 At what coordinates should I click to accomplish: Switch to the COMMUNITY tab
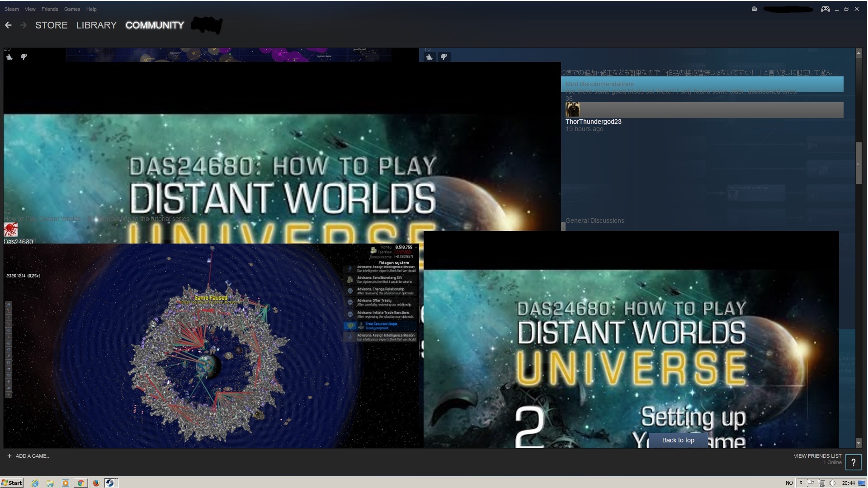tap(155, 25)
